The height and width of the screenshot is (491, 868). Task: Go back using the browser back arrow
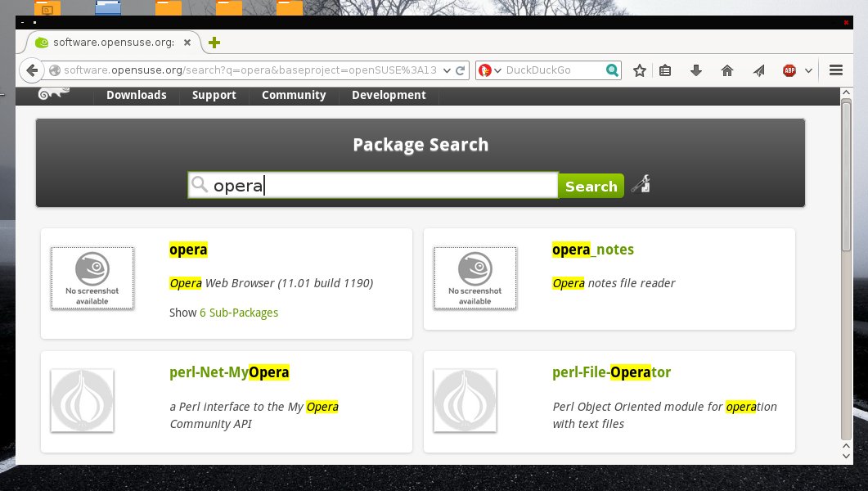32,70
